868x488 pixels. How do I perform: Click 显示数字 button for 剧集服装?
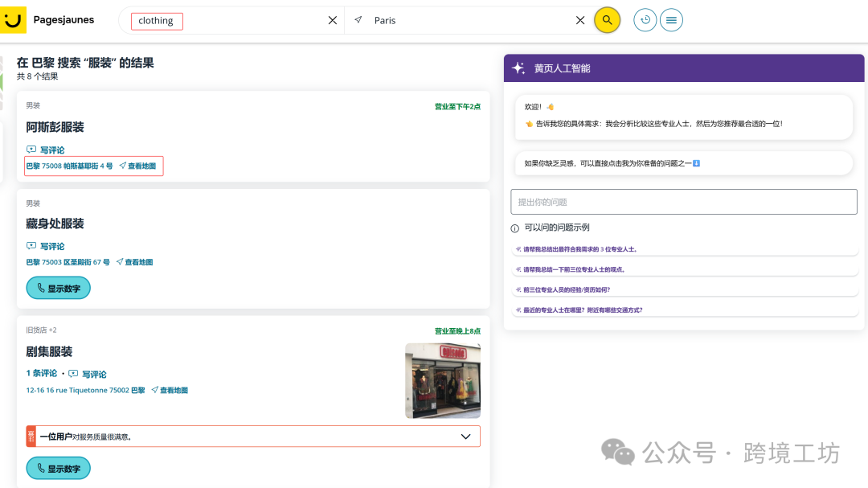pyautogui.click(x=58, y=467)
